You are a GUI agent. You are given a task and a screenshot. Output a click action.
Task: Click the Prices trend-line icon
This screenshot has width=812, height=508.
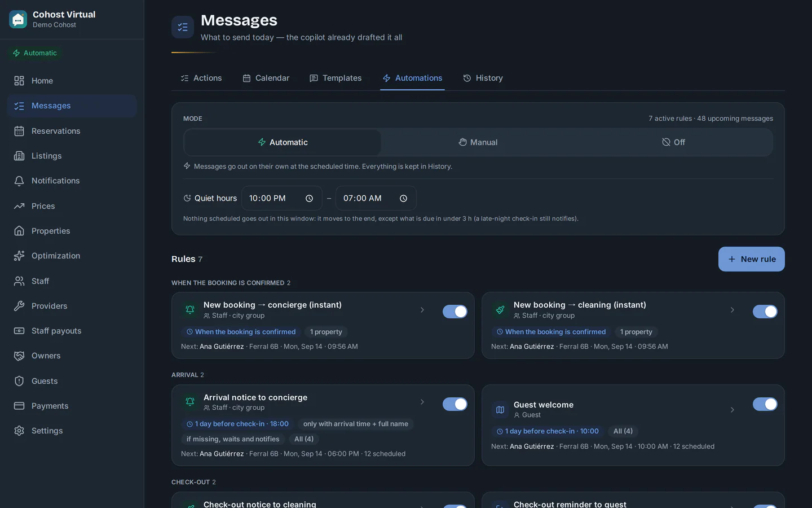[19, 206]
